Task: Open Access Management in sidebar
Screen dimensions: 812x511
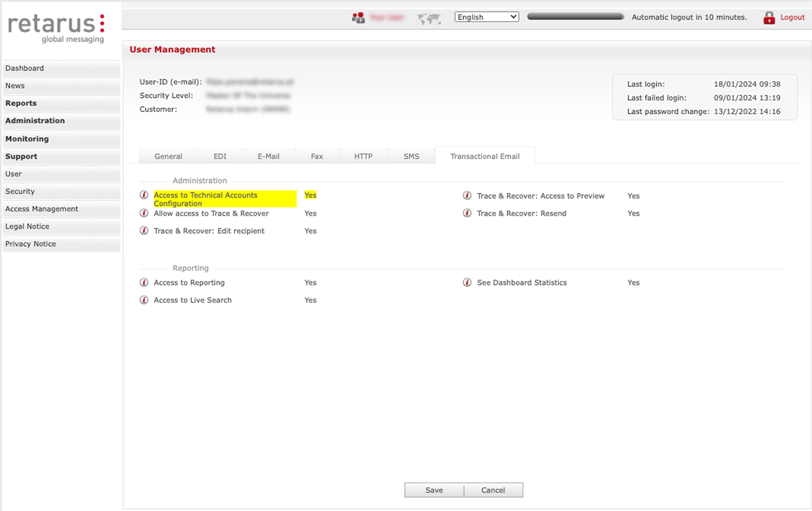Action: [42, 209]
